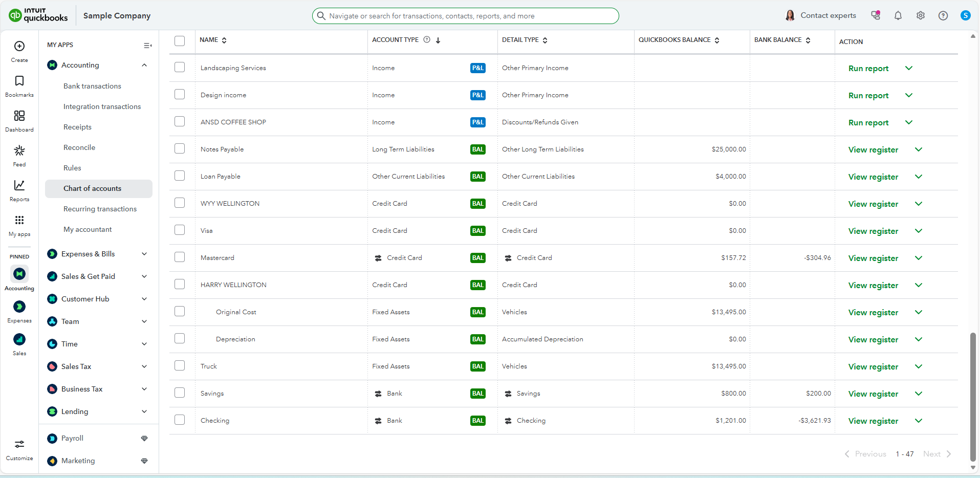Click Run report for Design income
980x478 pixels.
point(868,96)
